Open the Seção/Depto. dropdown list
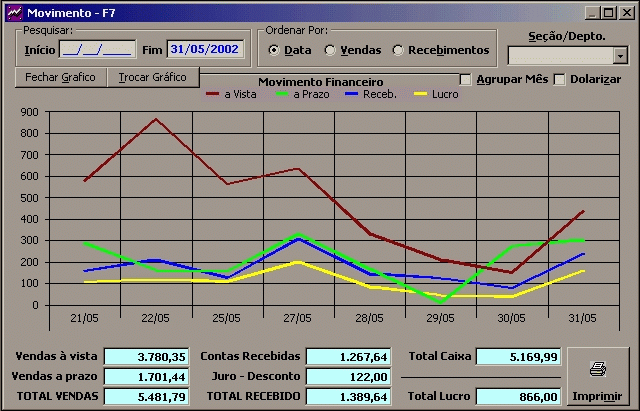This screenshot has width=640, height=411. (x=620, y=56)
